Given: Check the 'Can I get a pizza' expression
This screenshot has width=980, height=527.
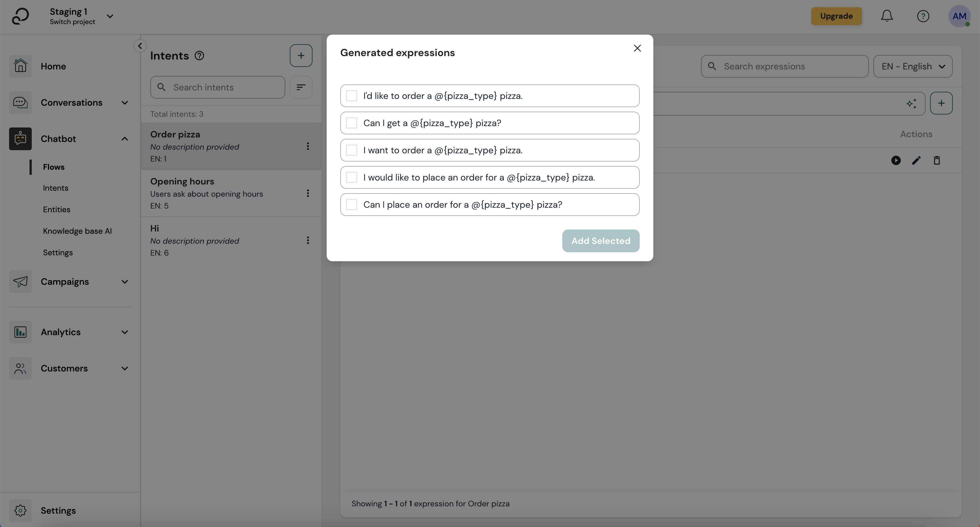Looking at the screenshot, I should click(352, 123).
